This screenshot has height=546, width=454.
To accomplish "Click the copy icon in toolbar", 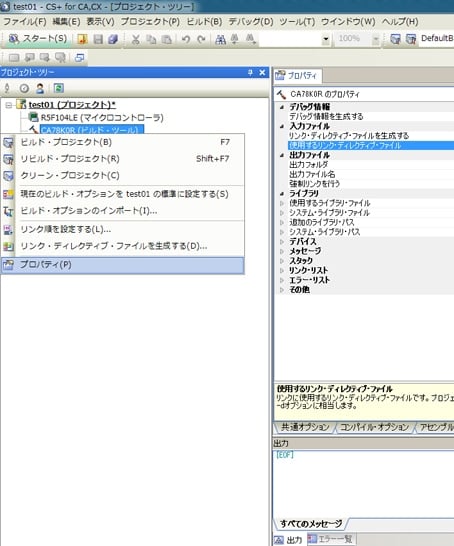I will pyautogui.click(x=151, y=39).
